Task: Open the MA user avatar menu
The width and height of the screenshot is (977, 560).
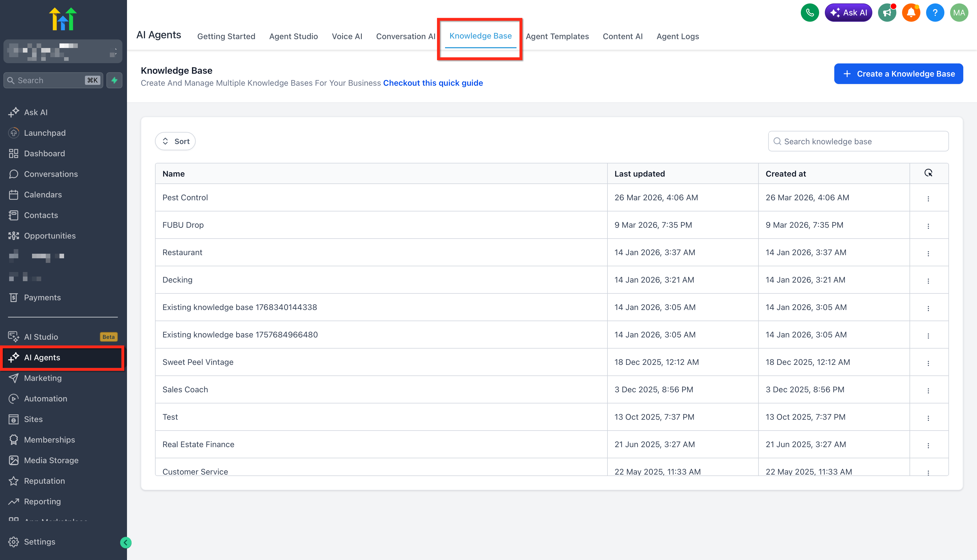Action: pos(958,13)
